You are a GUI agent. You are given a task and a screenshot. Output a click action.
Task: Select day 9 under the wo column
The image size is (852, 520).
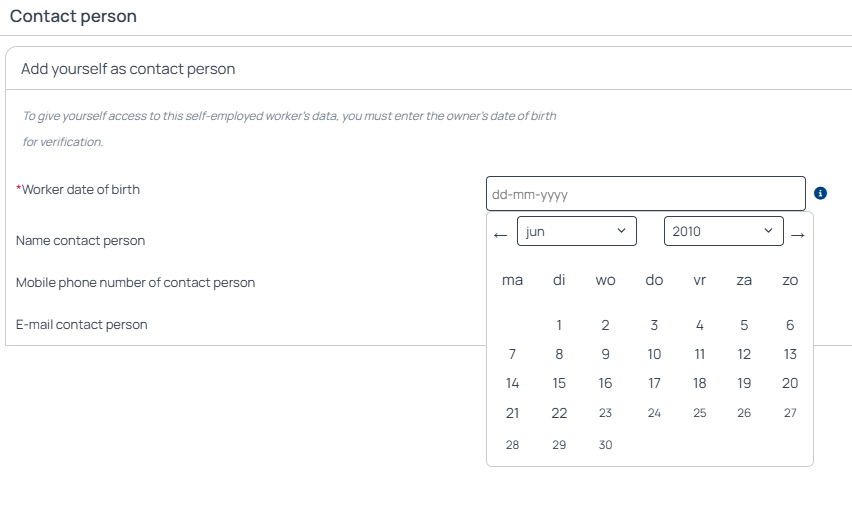pos(605,354)
